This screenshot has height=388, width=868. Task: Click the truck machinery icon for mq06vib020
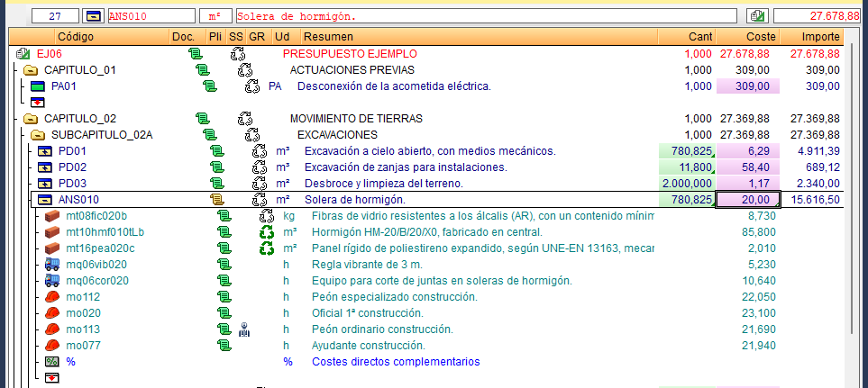[x=52, y=265]
